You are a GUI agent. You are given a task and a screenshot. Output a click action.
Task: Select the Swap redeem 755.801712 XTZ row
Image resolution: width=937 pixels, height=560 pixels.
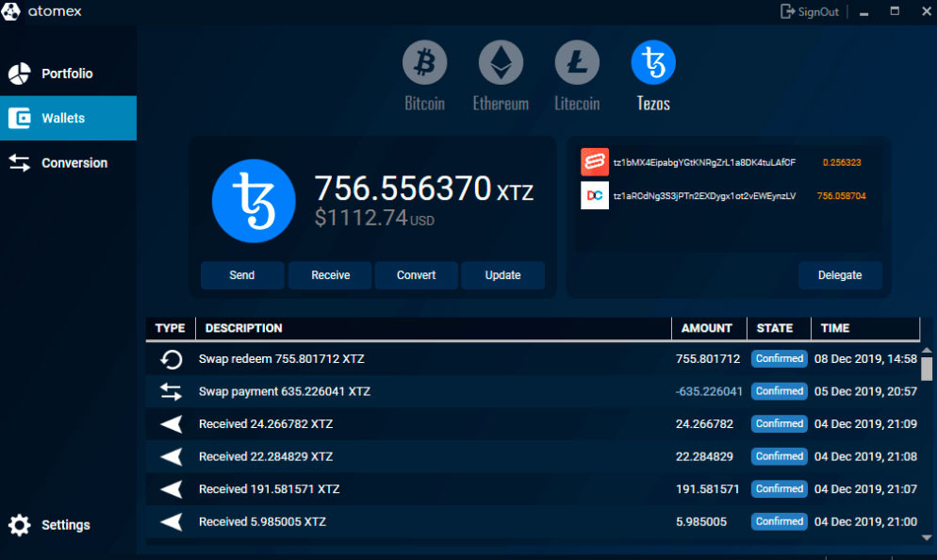click(x=533, y=359)
